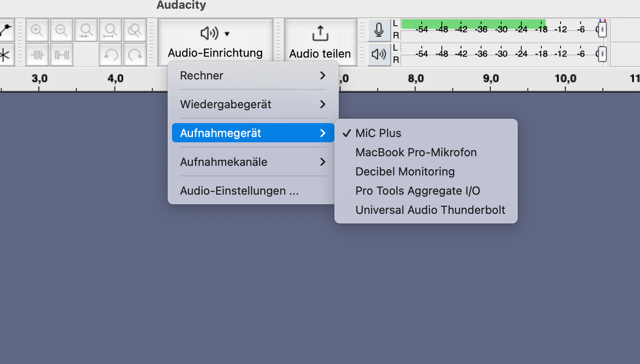Click the Redo arrow icon
Image resolution: width=640 pixels, height=364 pixels.
(135, 54)
